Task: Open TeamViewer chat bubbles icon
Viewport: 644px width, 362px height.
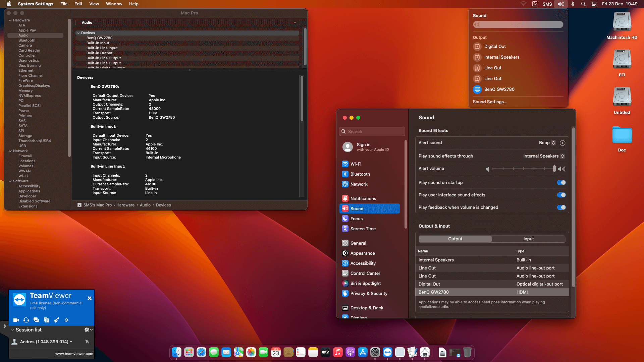Action: [x=36, y=320]
